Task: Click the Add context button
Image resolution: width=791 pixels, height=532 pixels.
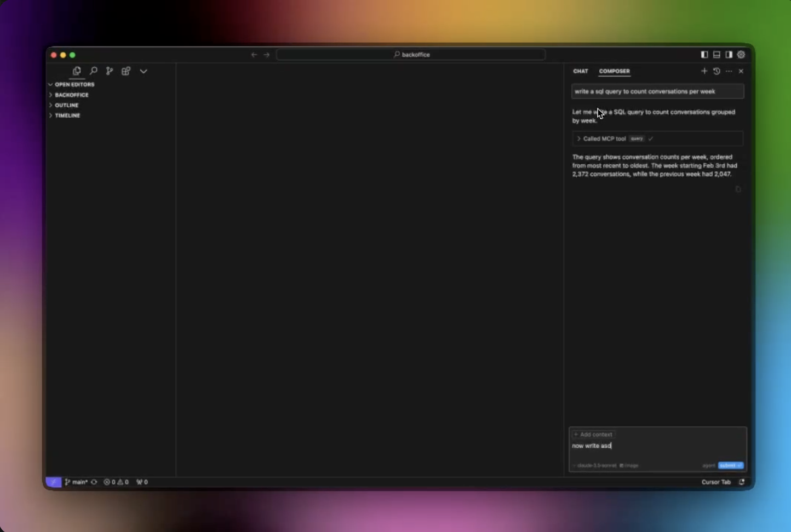Action: (x=593, y=435)
